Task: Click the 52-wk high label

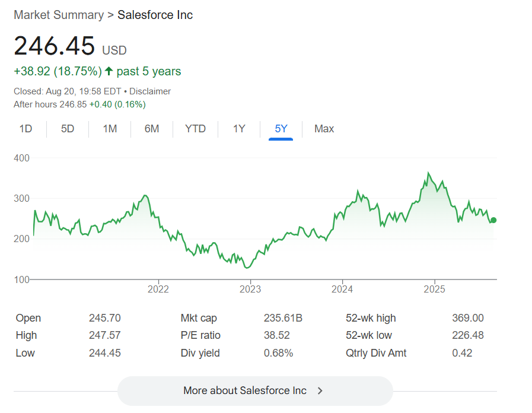Action: click(371, 318)
